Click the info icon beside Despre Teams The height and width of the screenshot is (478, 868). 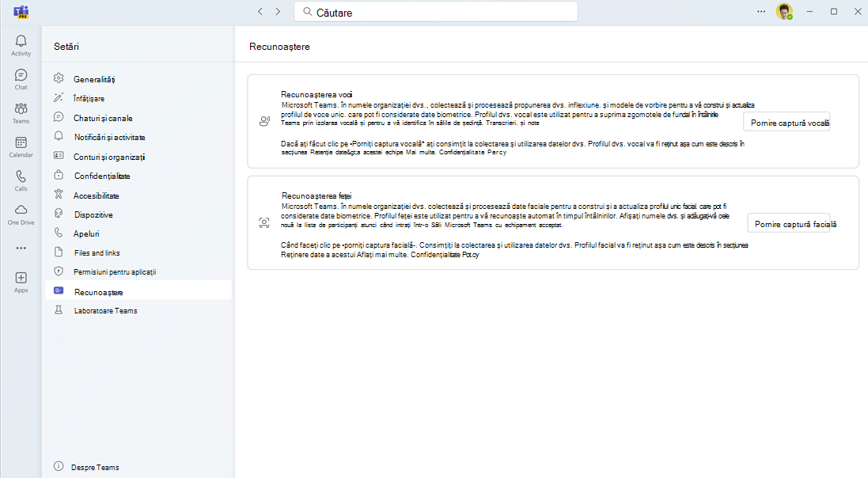[x=59, y=466]
